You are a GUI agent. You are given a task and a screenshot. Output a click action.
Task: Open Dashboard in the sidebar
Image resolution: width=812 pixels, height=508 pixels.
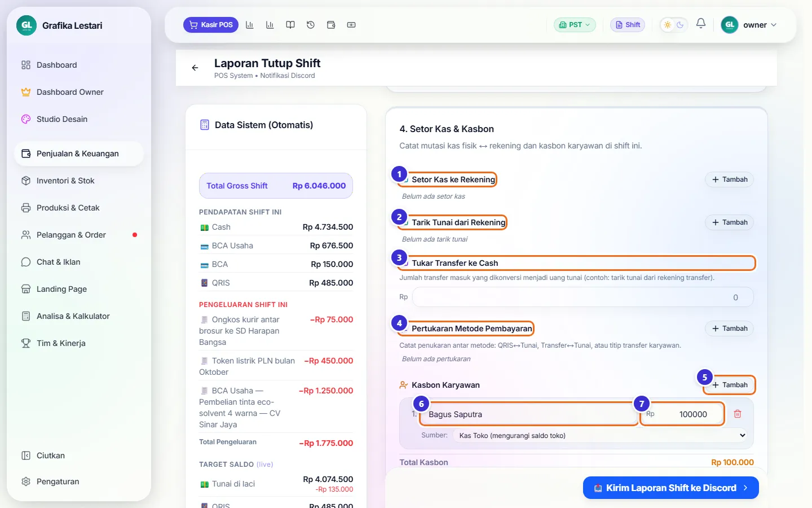pyautogui.click(x=79, y=65)
